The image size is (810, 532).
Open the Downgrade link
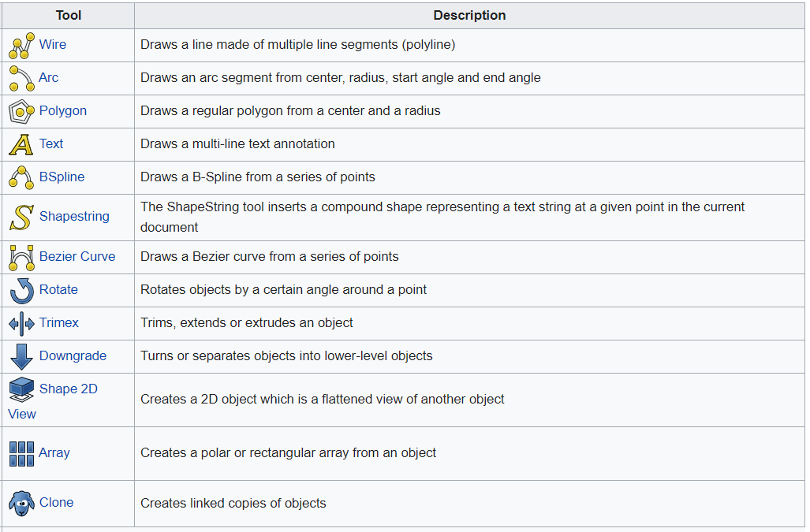(73, 356)
